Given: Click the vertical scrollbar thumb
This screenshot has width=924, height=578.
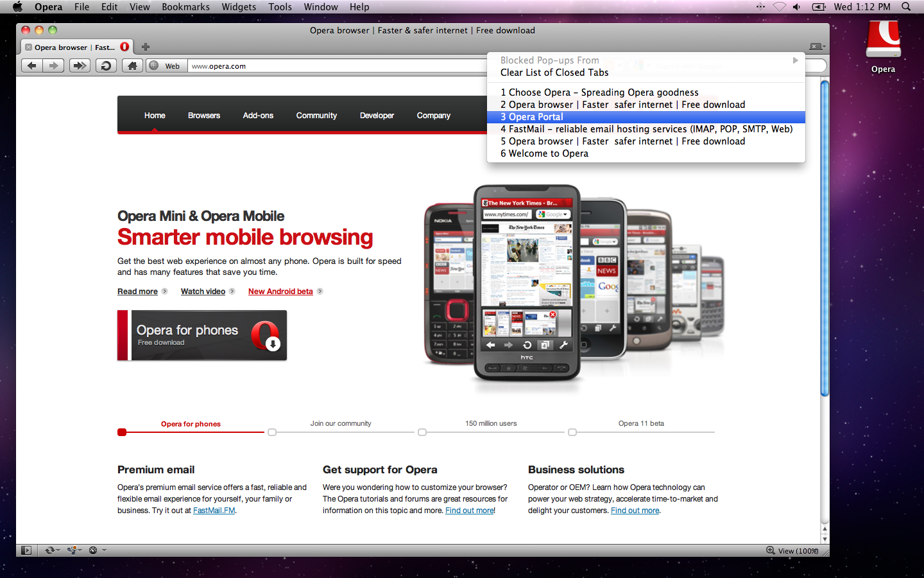Looking at the screenshot, I should tap(825, 238).
